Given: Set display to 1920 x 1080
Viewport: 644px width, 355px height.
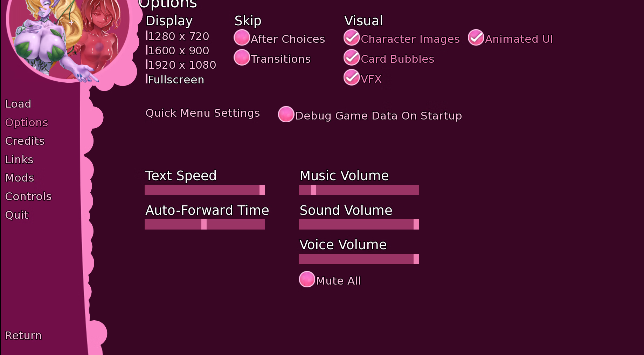Looking at the screenshot, I should [x=182, y=65].
